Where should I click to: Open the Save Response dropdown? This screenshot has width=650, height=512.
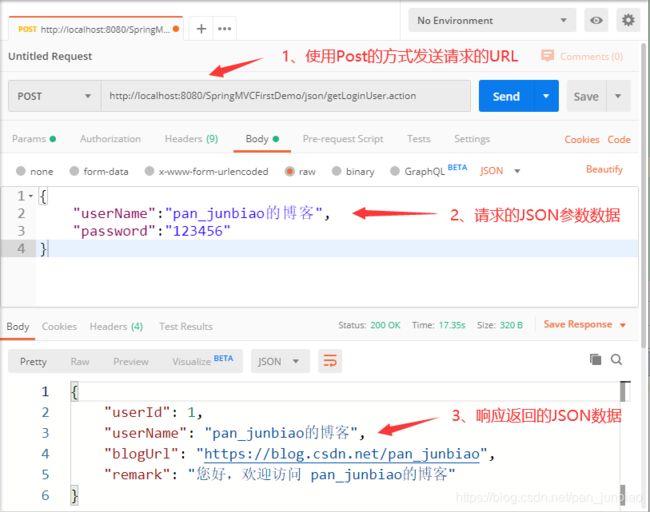(x=585, y=325)
